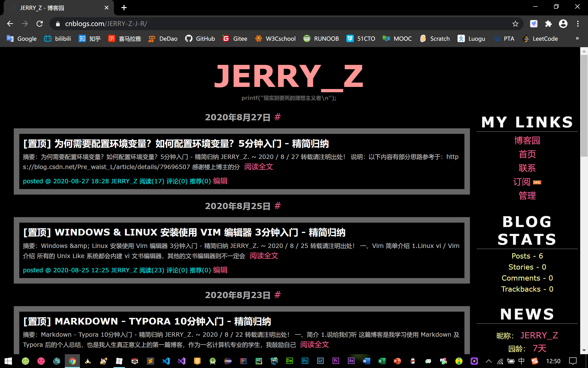Show hidden system tray icons

(489, 361)
